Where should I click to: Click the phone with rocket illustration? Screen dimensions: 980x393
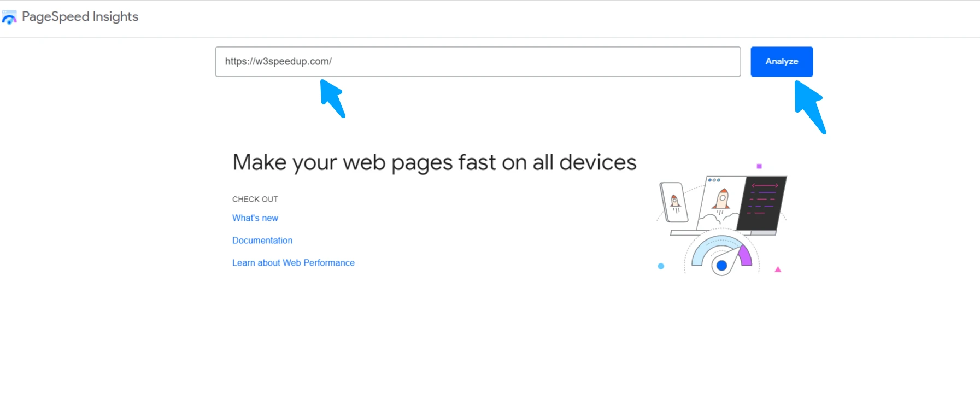[674, 203]
